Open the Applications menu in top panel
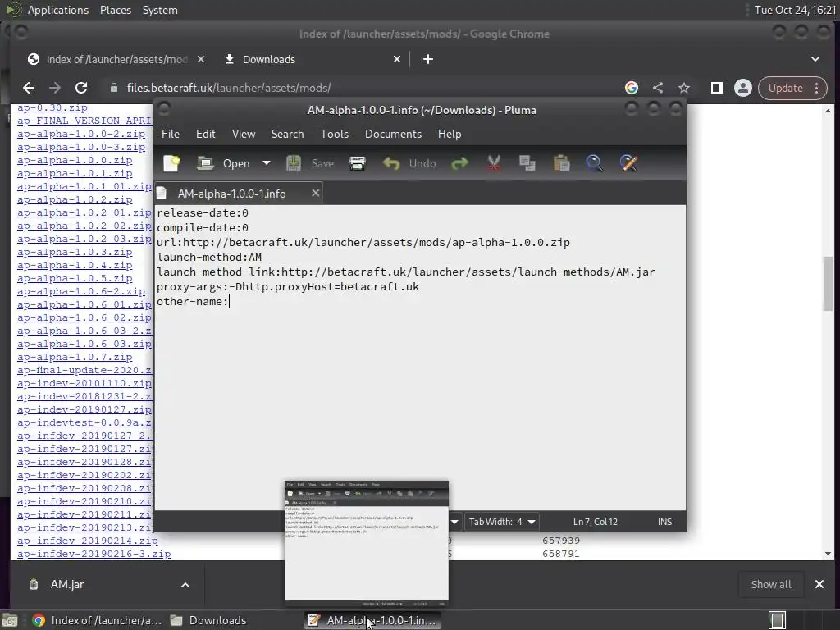The image size is (840, 630). [x=58, y=10]
